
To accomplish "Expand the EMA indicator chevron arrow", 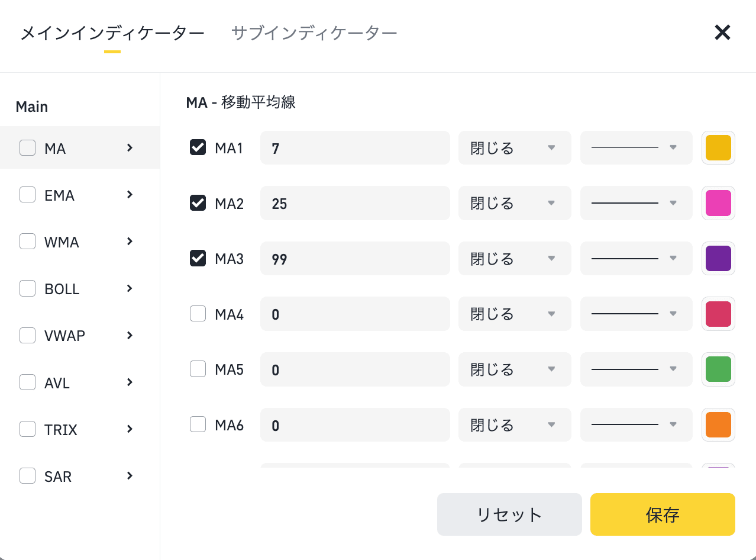I will [130, 195].
